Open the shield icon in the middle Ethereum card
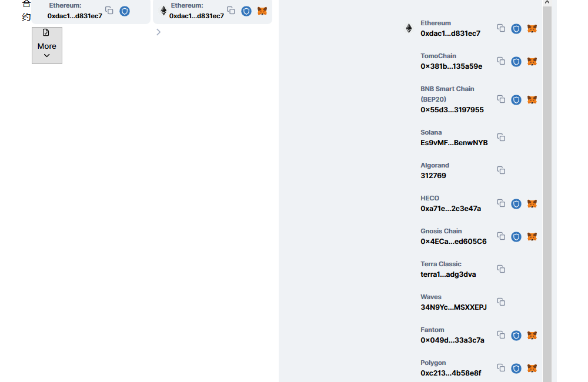Viewport: 588px width, 382px height. point(246,11)
